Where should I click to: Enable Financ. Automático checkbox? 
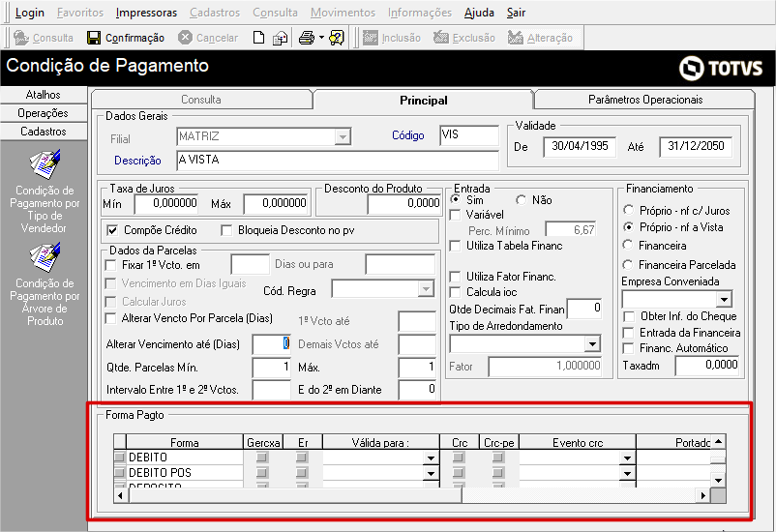click(x=629, y=348)
